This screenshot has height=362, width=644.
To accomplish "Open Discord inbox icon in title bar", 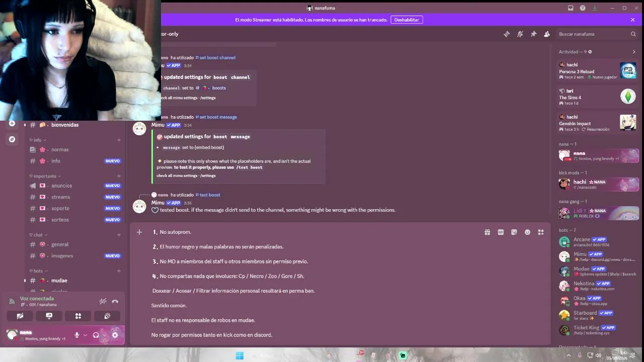I will click(x=571, y=8).
